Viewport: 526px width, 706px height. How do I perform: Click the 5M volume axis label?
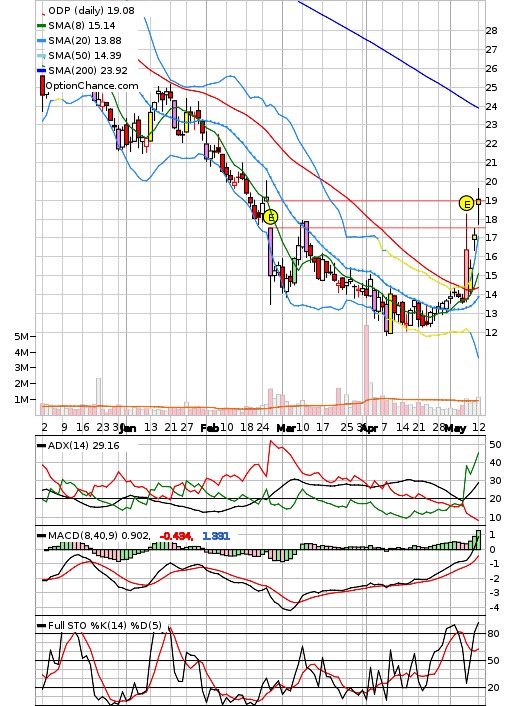[x=22, y=336]
